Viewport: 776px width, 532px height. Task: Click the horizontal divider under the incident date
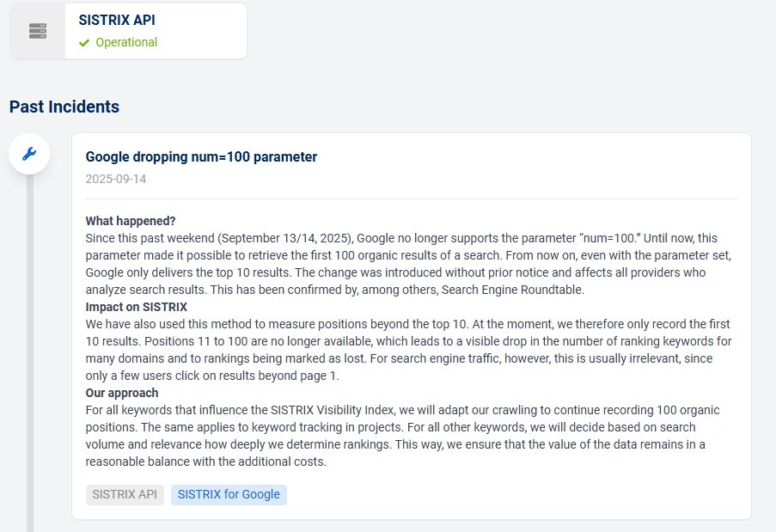412,199
